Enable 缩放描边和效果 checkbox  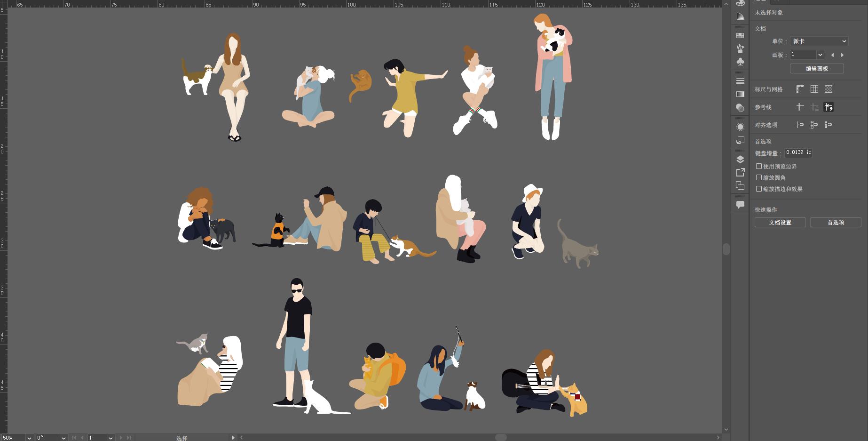[x=759, y=189]
